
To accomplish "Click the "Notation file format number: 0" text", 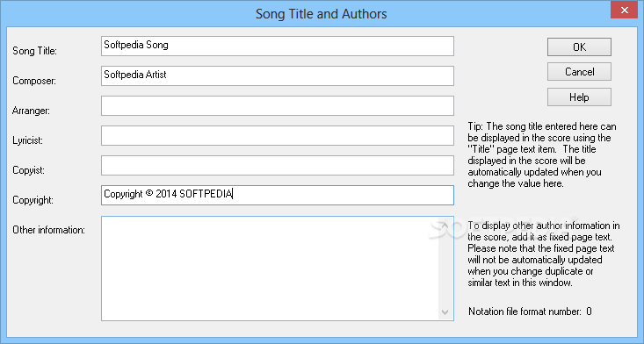I will click(530, 312).
